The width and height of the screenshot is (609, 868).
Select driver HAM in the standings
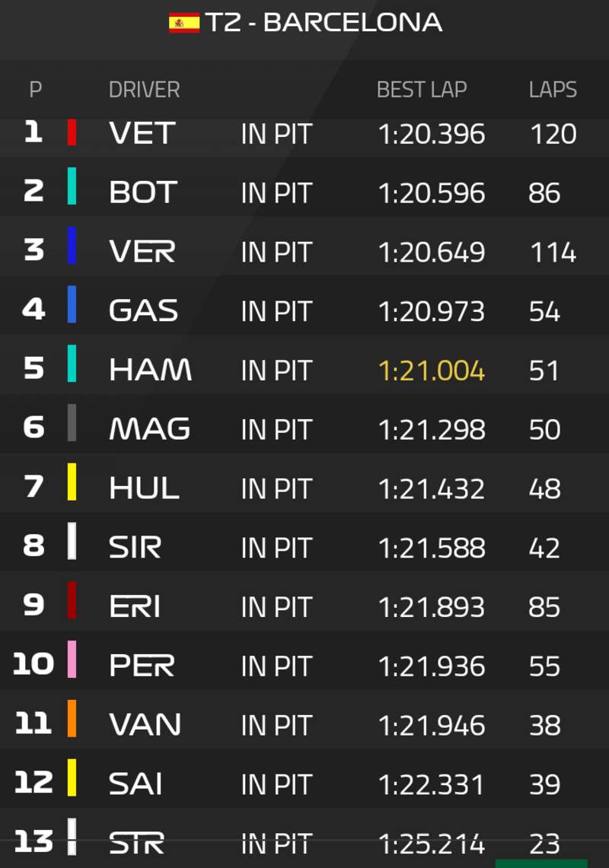150,370
